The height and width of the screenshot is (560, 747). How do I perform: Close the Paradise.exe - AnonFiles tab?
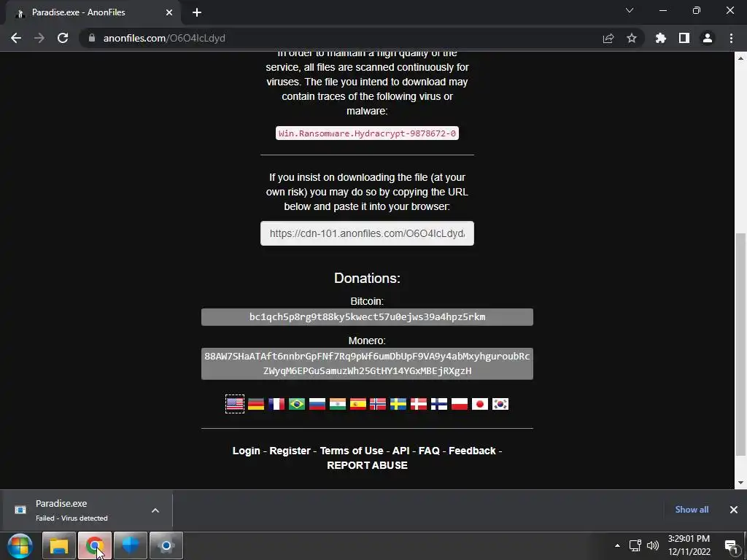tap(169, 12)
